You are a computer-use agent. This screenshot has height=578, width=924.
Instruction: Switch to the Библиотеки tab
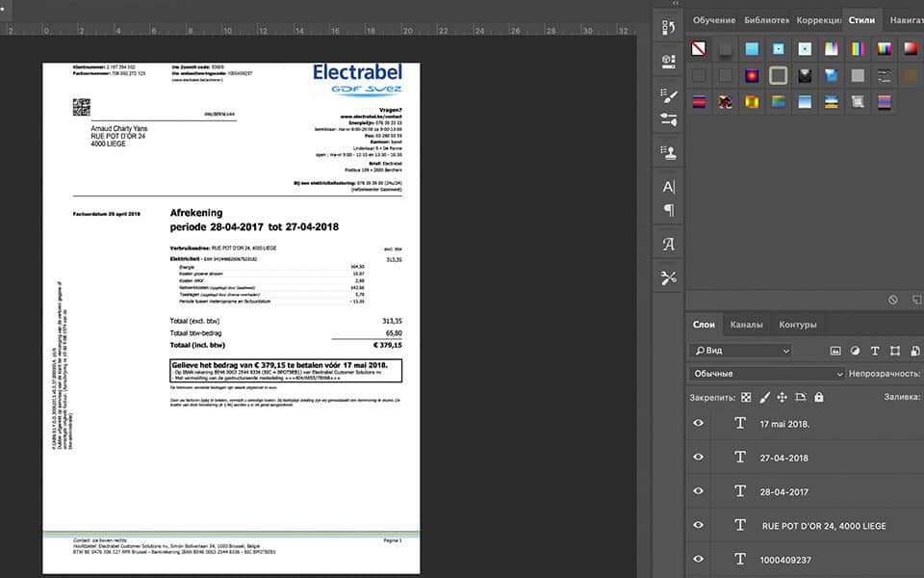(766, 20)
